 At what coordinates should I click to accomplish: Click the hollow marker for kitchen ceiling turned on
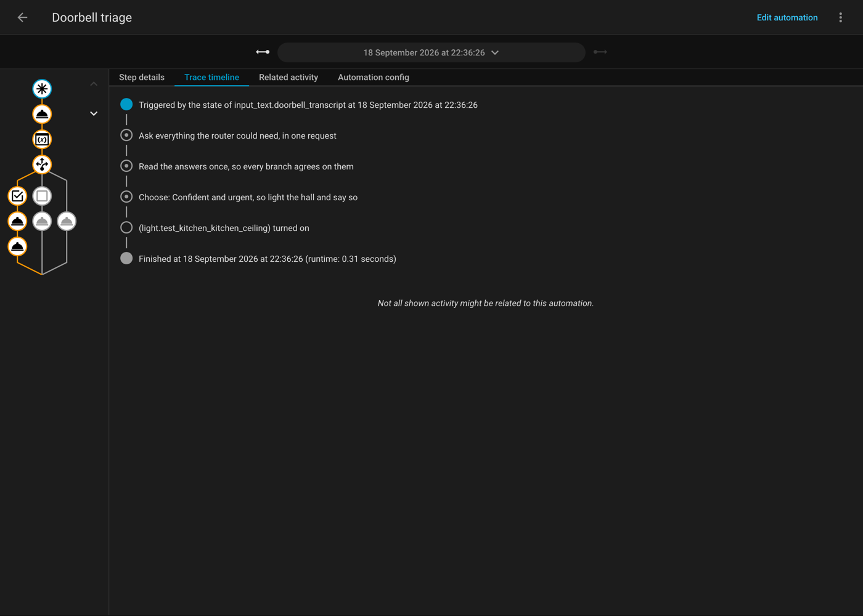126,228
